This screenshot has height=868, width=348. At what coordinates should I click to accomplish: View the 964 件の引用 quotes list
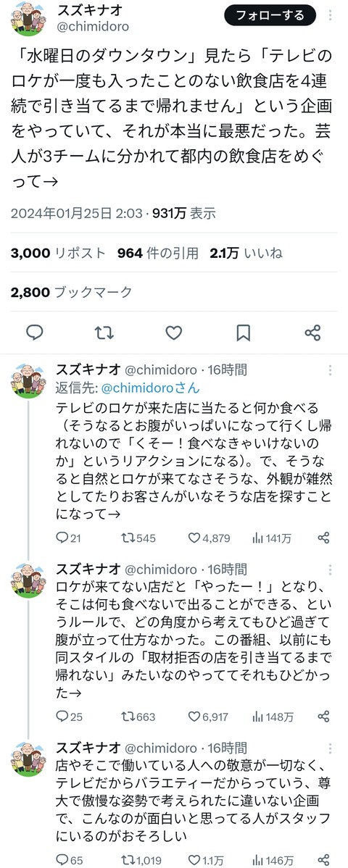(158, 254)
